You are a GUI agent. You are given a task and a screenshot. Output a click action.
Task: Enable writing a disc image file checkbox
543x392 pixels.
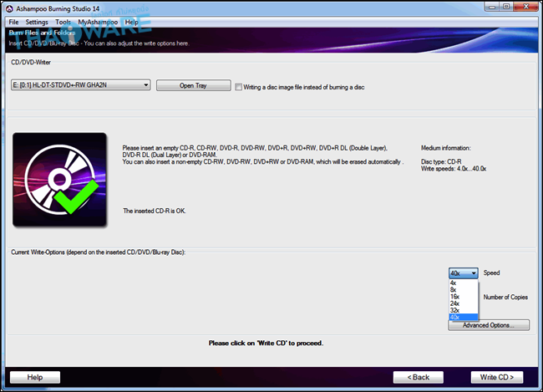click(238, 87)
